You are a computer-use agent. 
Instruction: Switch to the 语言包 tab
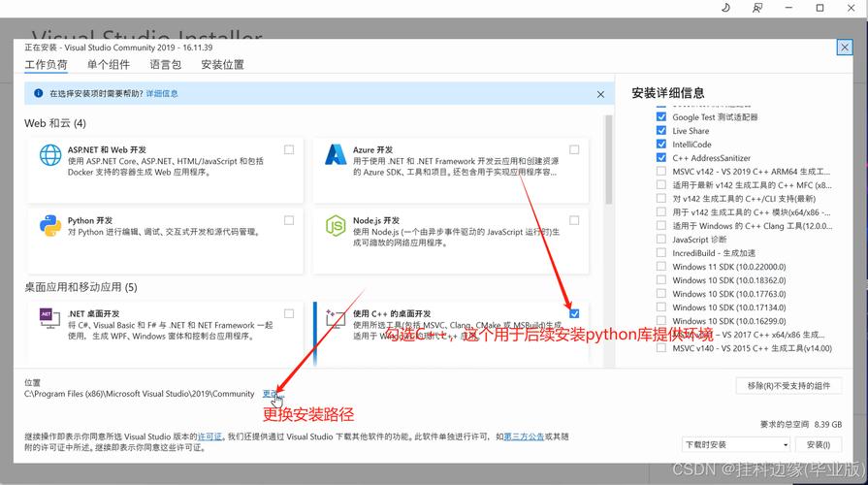pos(166,64)
